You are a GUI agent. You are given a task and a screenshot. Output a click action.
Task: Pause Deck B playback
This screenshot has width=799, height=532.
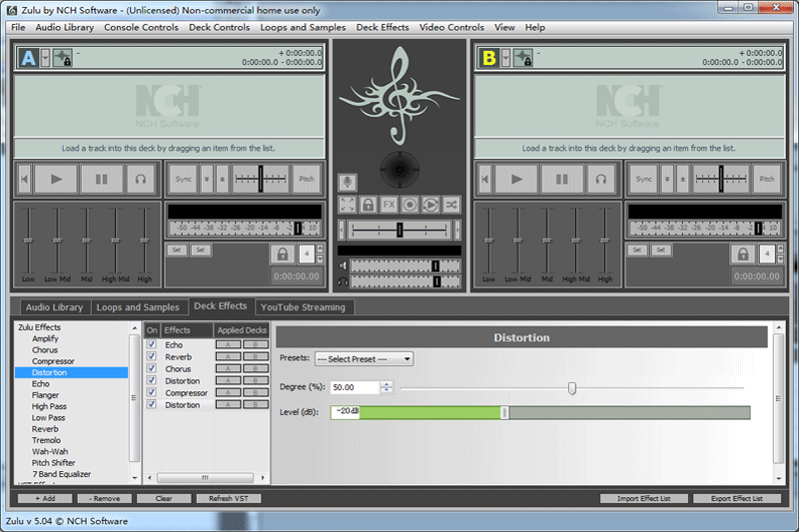[562, 180]
